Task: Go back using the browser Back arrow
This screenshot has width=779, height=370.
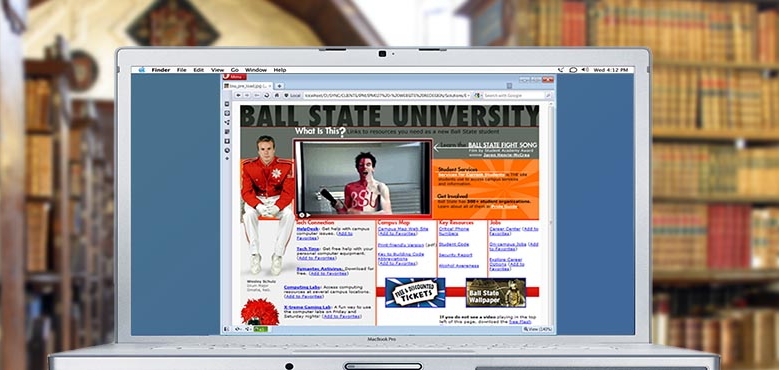Action: coord(238,95)
